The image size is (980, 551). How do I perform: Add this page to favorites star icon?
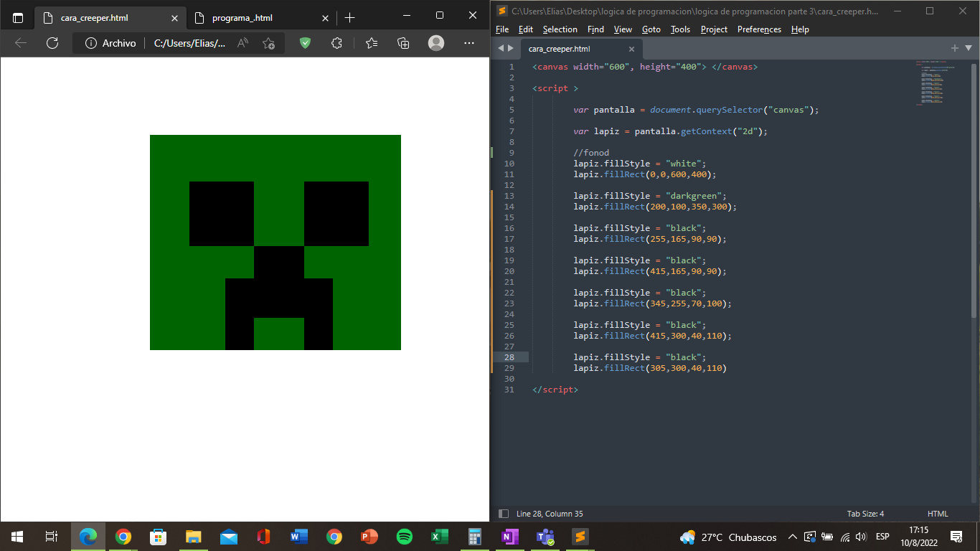pyautogui.click(x=268, y=43)
